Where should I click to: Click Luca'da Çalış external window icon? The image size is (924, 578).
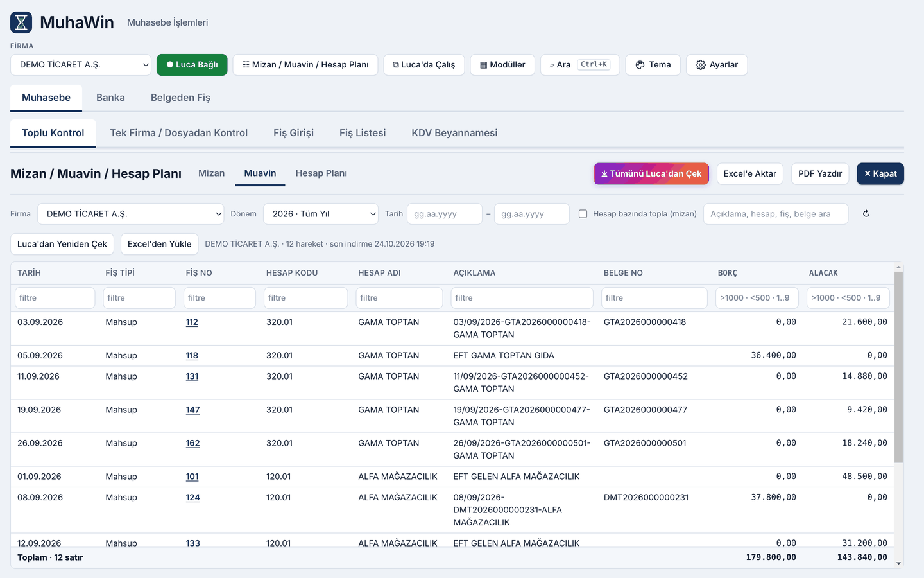point(396,65)
